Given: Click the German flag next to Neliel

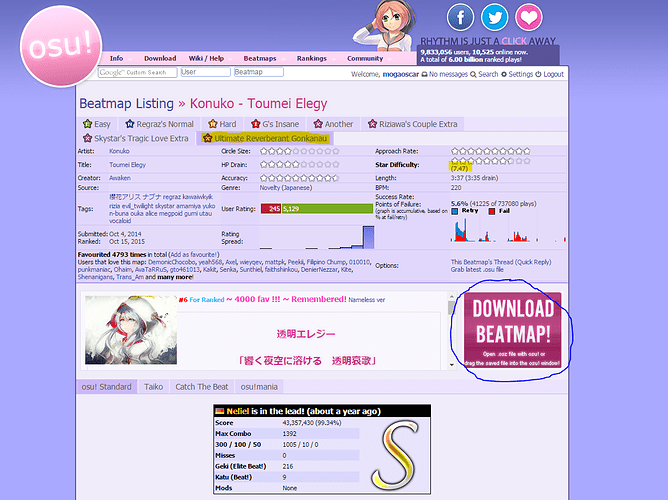Looking at the screenshot, I should pyautogui.click(x=220, y=411).
